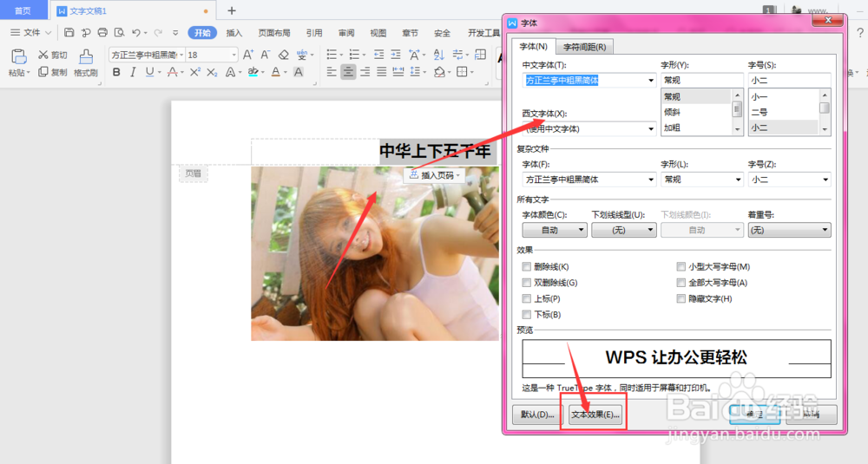Open ribbon font size dropdown showing 18
The image size is (868, 464).
point(234,55)
